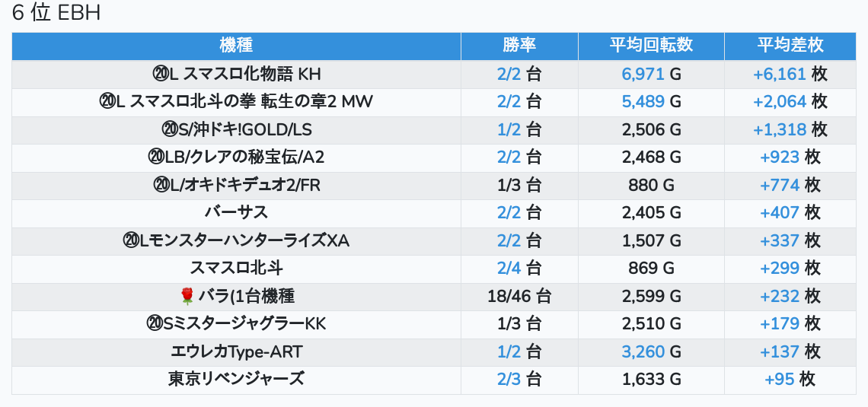Click the rose icon beside バラ(1台機種
Screen dimensions: 868x407
coord(187,296)
